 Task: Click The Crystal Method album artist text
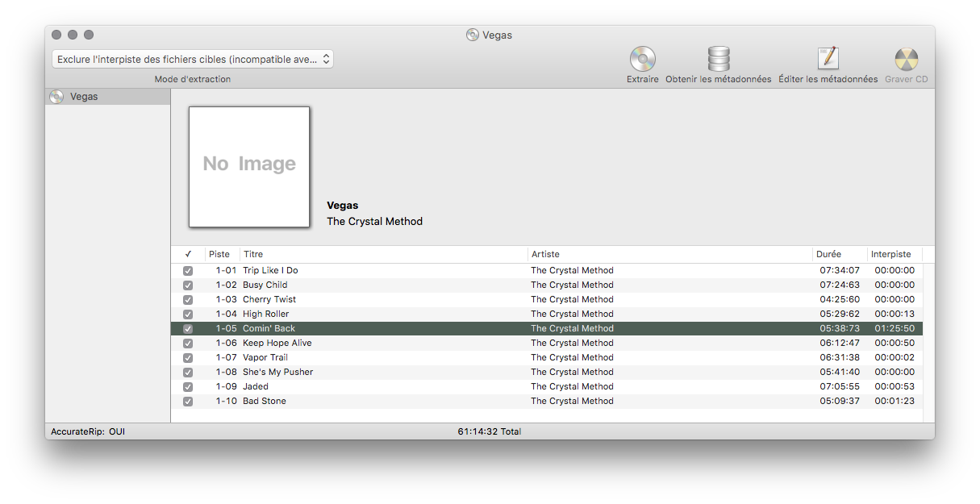(374, 222)
